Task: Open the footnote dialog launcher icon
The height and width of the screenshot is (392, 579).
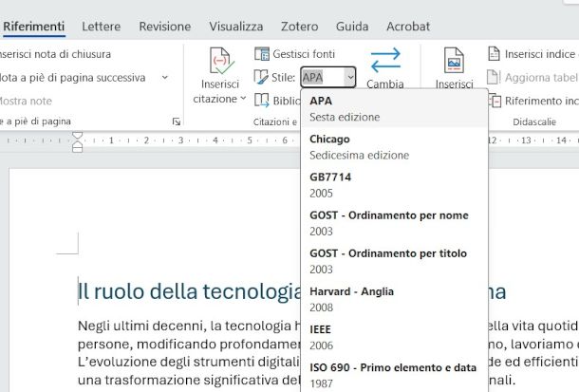Action: click(x=177, y=121)
